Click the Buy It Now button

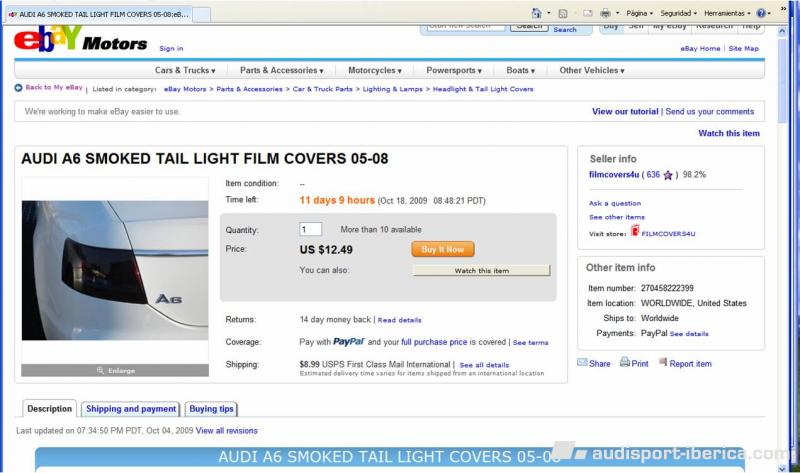(x=443, y=250)
